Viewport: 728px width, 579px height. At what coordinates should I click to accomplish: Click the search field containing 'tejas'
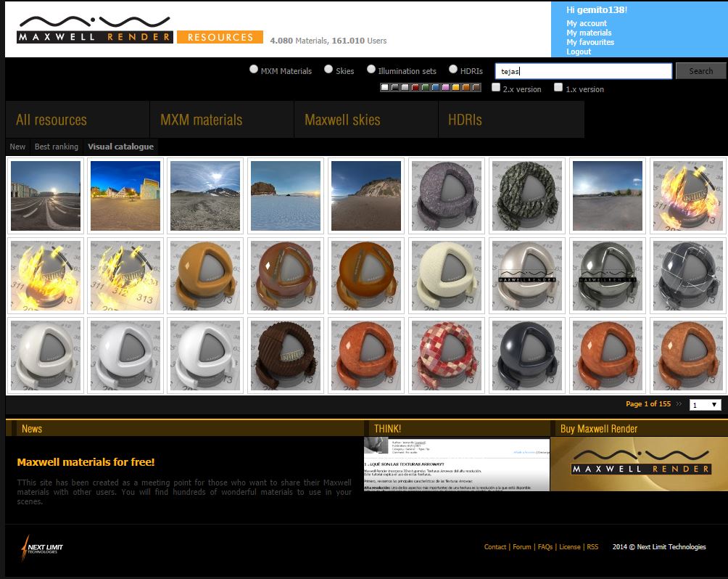pos(583,71)
